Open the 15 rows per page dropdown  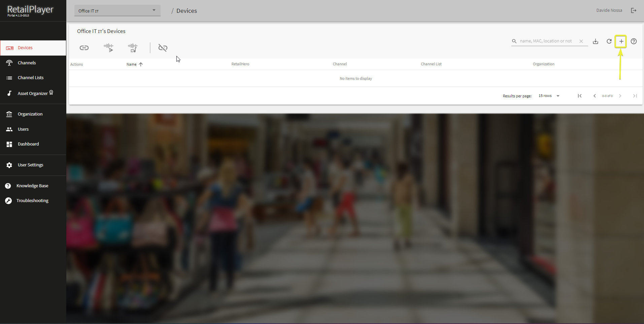coord(549,96)
